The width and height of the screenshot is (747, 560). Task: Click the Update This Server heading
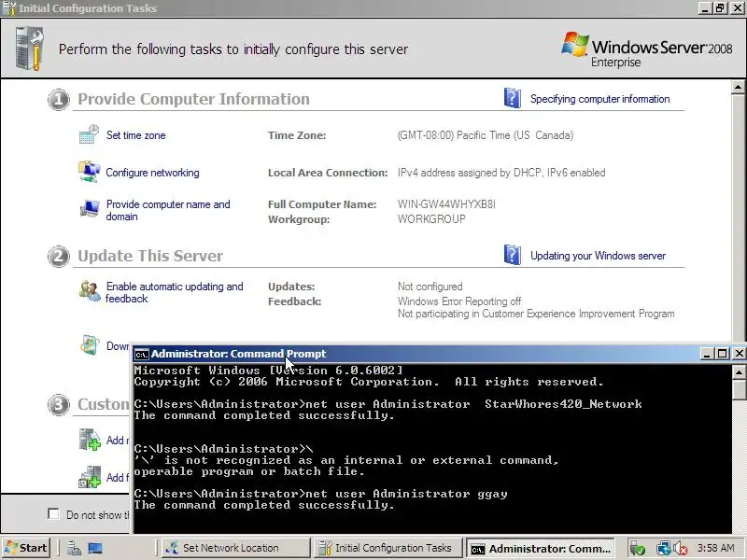[x=150, y=256]
